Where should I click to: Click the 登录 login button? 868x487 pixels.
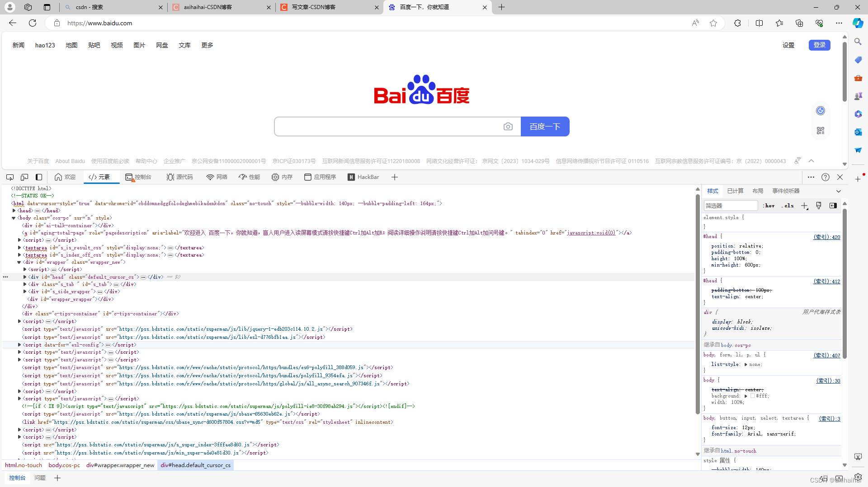819,45
